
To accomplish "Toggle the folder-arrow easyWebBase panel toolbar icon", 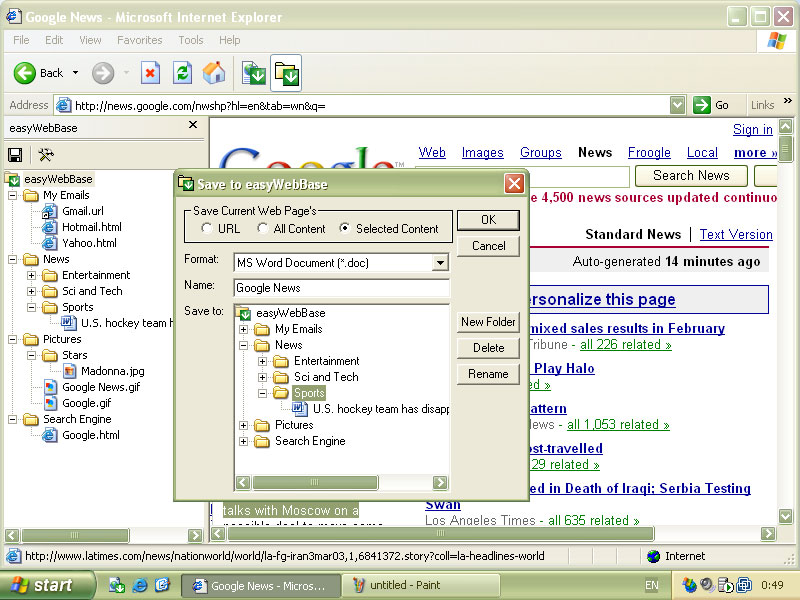I will pyautogui.click(x=286, y=73).
